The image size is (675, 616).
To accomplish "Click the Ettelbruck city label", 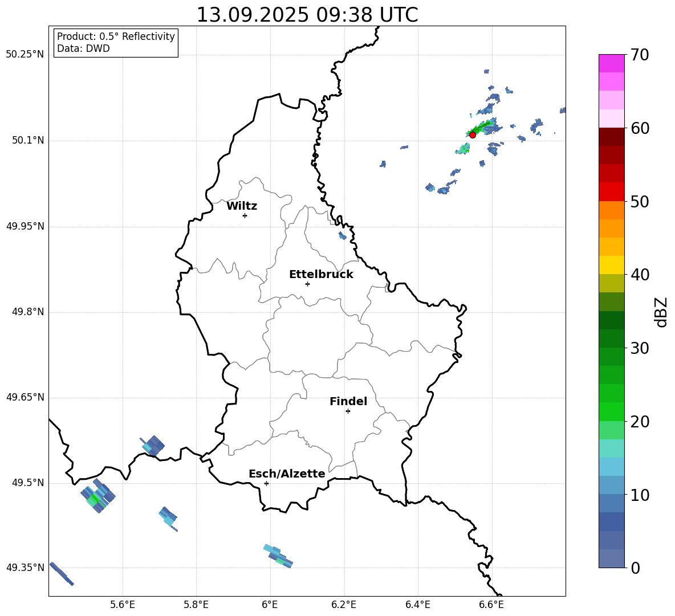I will point(321,275).
